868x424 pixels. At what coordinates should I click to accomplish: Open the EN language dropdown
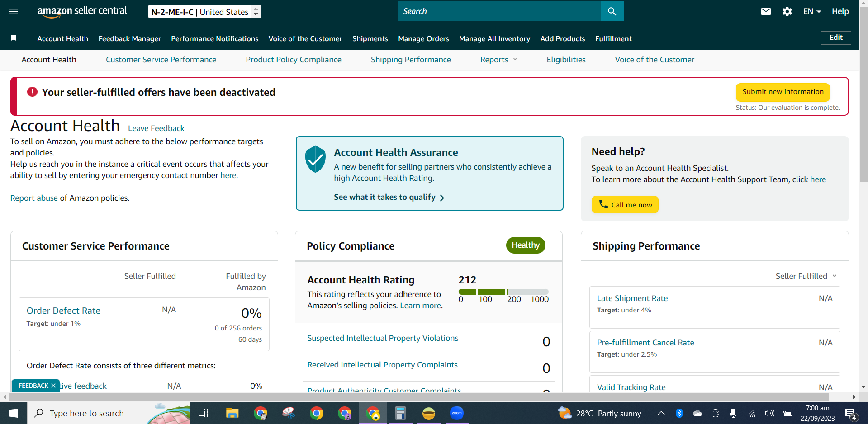pyautogui.click(x=812, y=11)
